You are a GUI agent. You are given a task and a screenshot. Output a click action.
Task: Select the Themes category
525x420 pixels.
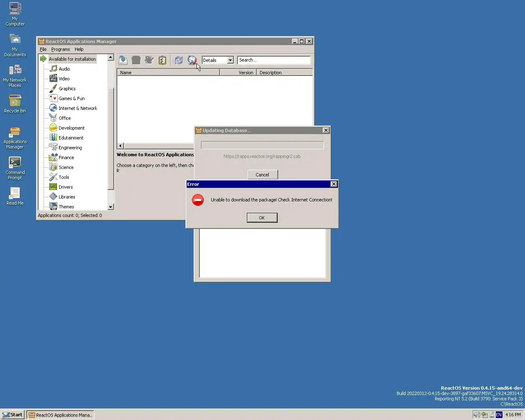66,207
